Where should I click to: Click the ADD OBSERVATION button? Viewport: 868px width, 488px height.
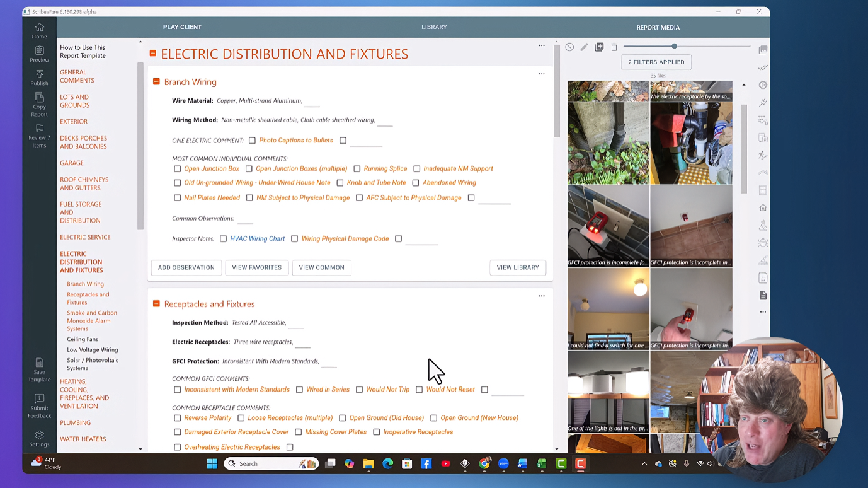[186, 267]
